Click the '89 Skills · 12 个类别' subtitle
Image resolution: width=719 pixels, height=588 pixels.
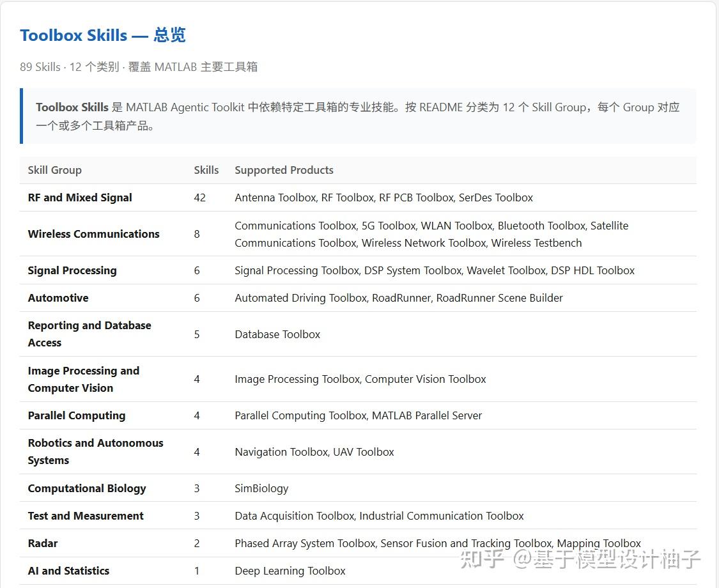[x=139, y=67]
